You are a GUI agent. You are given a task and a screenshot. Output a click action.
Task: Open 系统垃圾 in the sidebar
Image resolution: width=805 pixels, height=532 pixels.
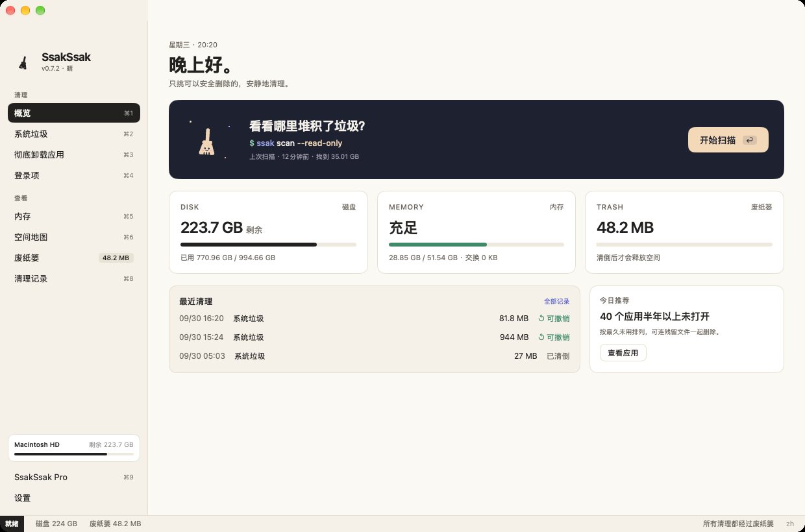[74, 134]
